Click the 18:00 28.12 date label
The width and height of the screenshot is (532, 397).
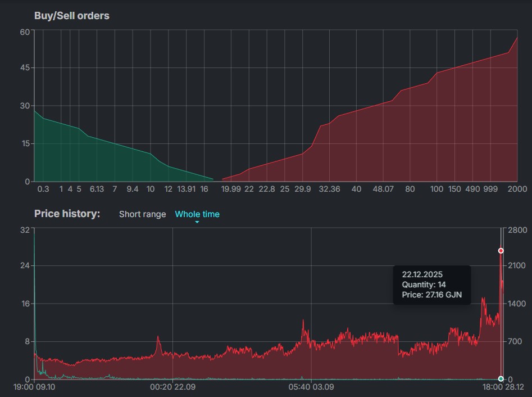(x=503, y=387)
